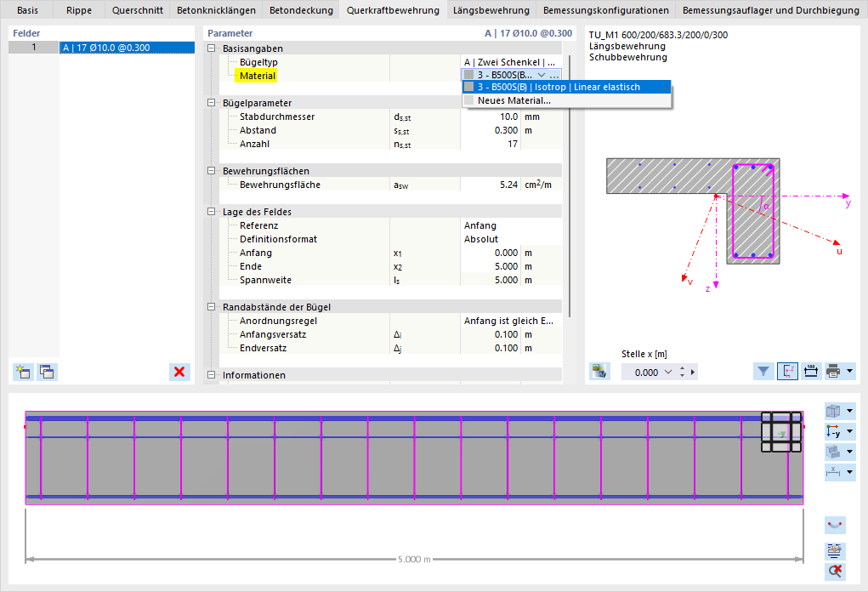Open the Bemessungskonfigurationen tab
The width and height of the screenshot is (868, 592).
[x=605, y=10]
